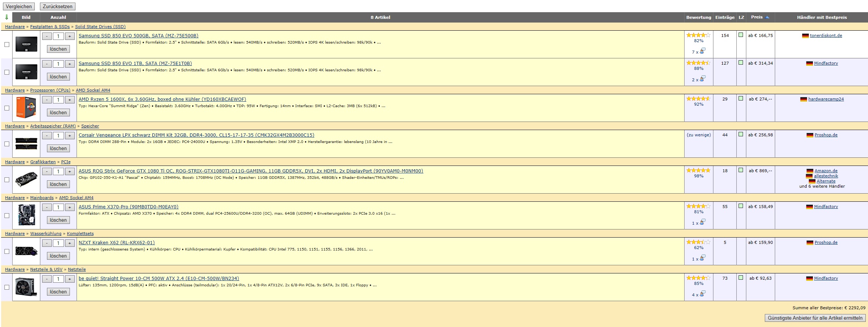Increase quantity of Samsung SSD 850 EVO 1TB

(70, 64)
